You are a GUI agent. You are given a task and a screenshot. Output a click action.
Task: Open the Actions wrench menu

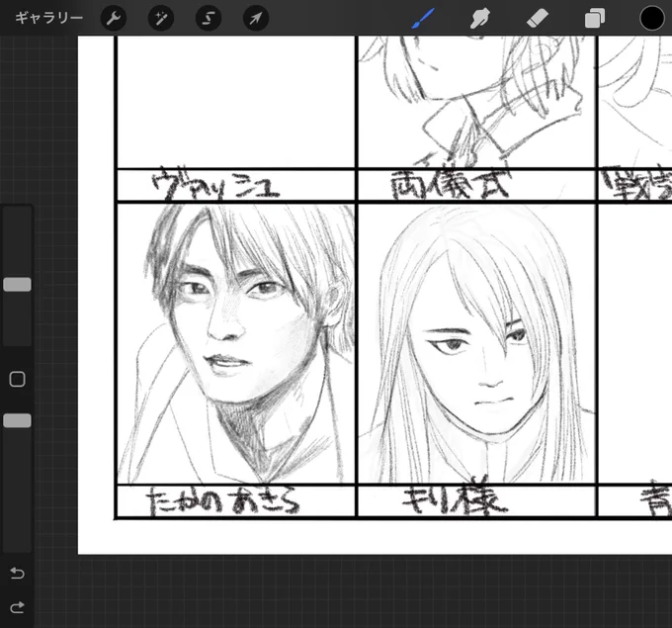[114, 19]
